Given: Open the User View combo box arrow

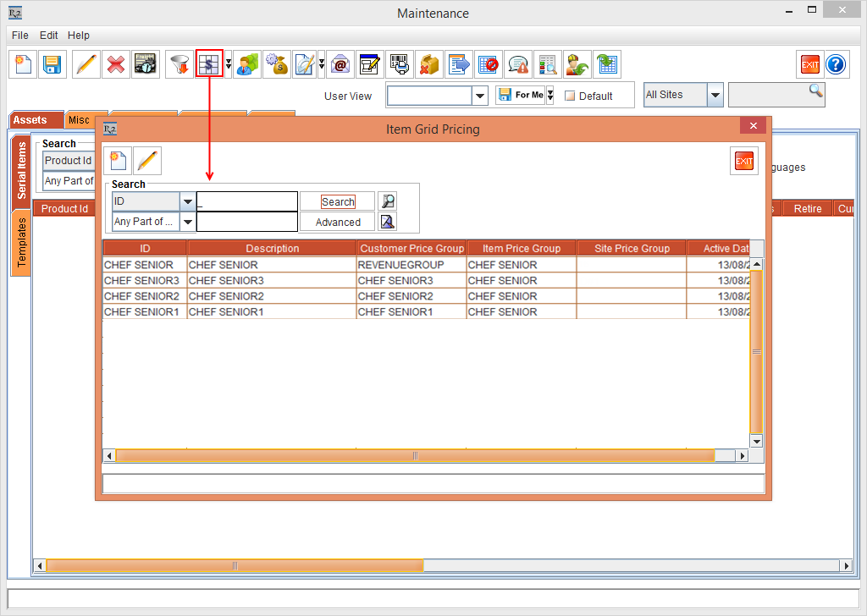Looking at the screenshot, I should [480, 96].
